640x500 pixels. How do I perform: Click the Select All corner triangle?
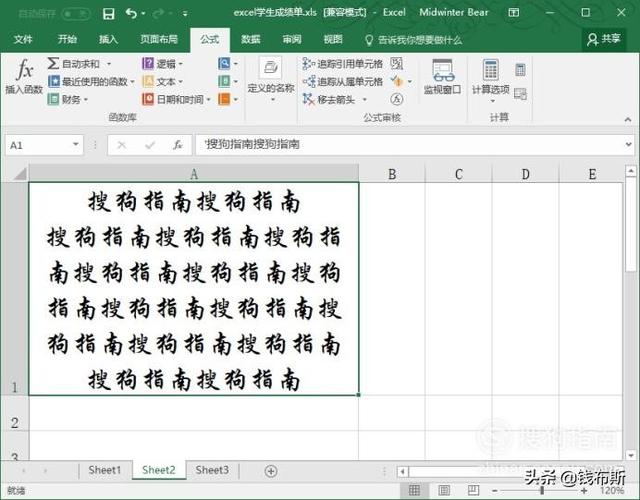20,174
